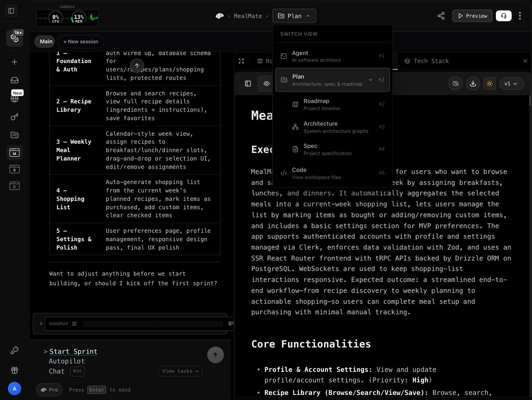This screenshot has width=532, height=400.
Task: Click the roadmap progress bar
Action: (153, 324)
